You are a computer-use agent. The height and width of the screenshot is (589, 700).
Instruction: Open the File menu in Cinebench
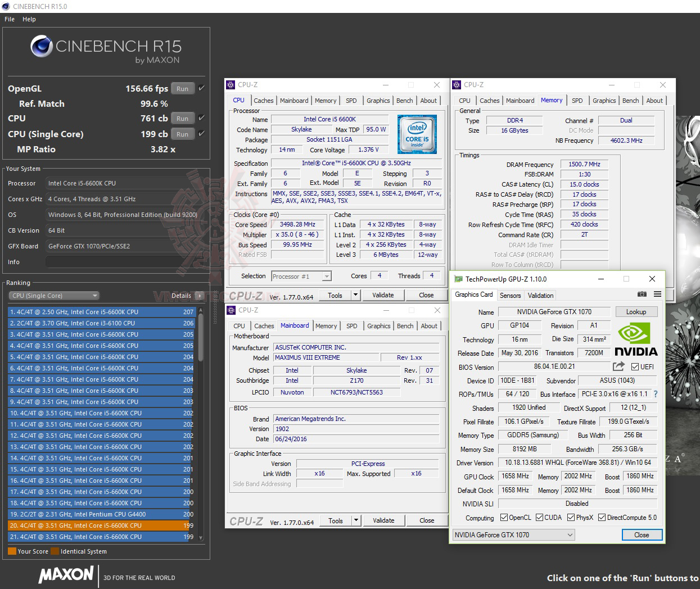[9, 19]
